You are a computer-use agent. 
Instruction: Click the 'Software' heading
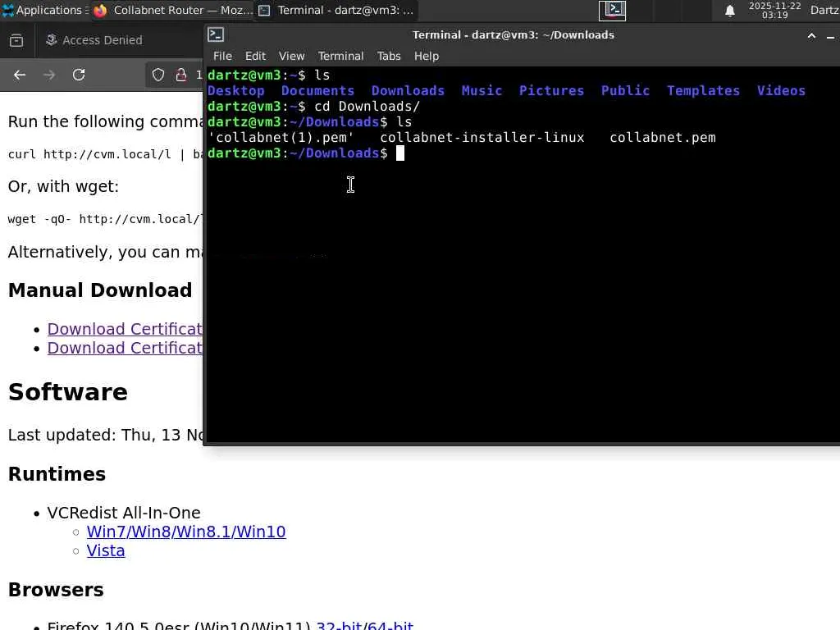68,392
